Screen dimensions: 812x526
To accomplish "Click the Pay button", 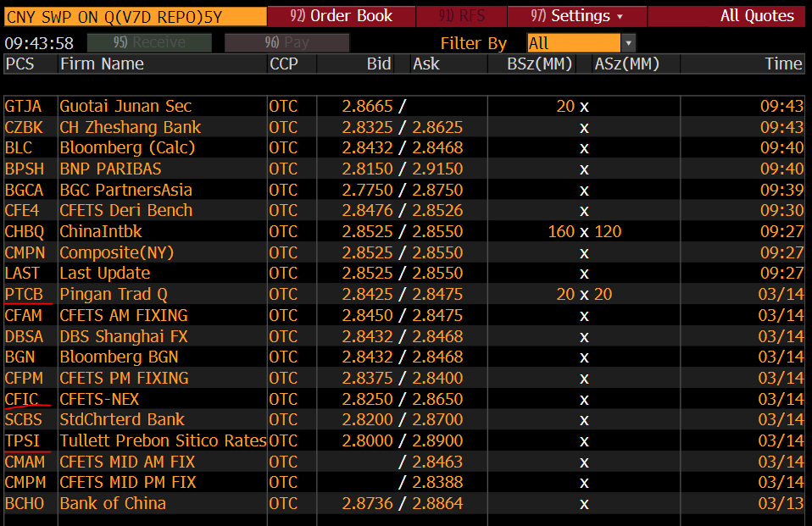I will 286,42.
